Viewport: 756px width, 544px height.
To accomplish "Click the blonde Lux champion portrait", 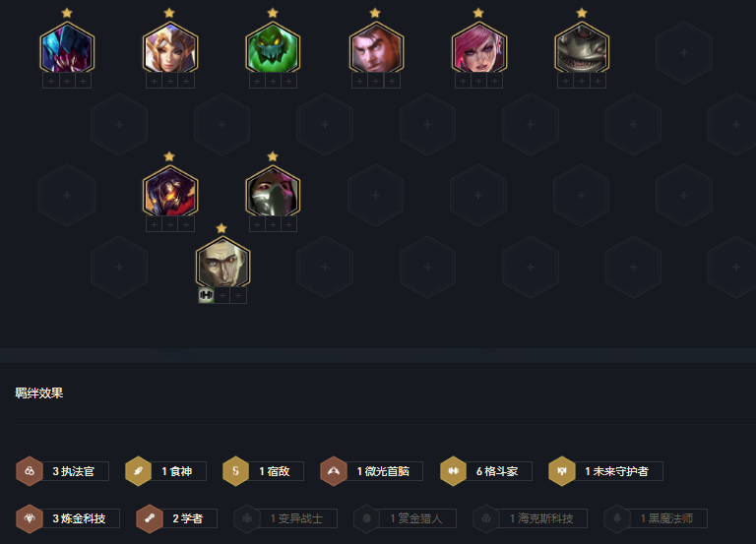I will (170, 49).
